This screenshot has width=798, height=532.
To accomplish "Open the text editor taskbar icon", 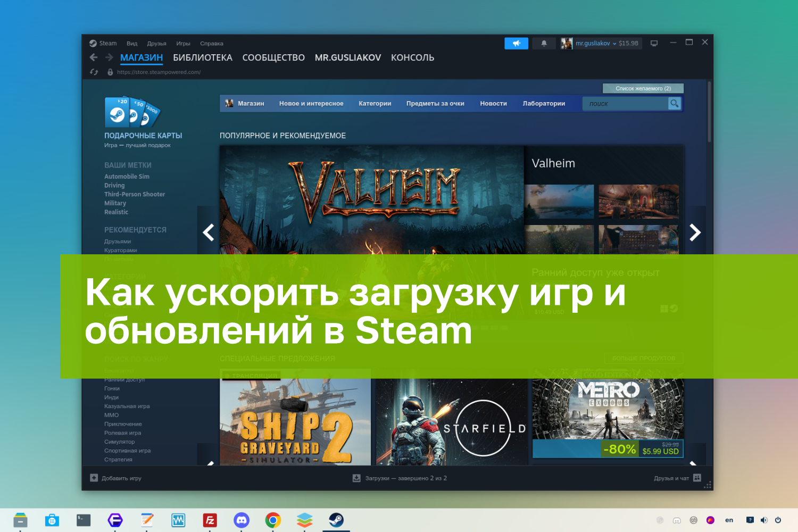I will [147, 520].
